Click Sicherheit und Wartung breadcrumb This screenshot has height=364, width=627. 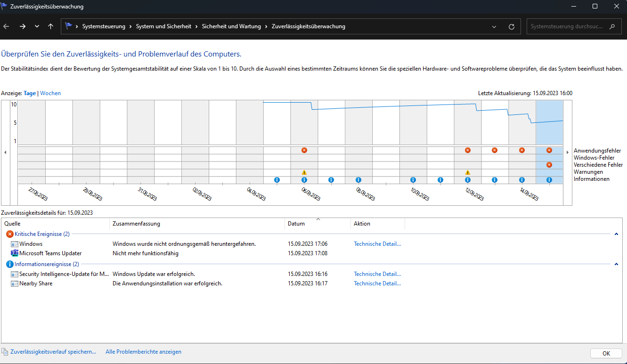pos(231,26)
